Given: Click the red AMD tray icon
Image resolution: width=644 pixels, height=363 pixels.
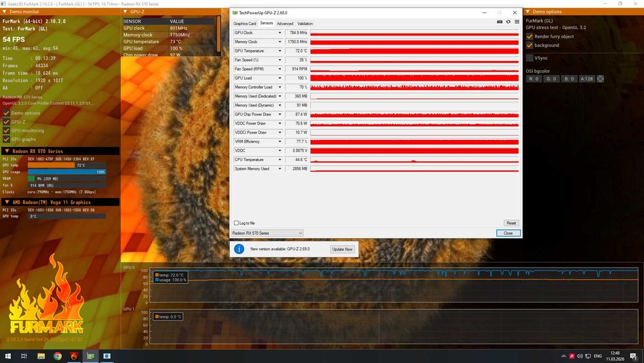Looking at the screenshot, I should coord(572,356).
